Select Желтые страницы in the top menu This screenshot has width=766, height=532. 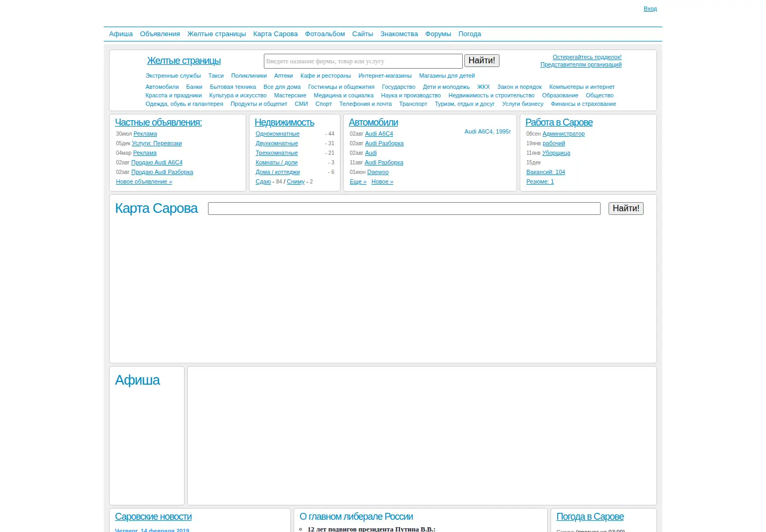217,34
